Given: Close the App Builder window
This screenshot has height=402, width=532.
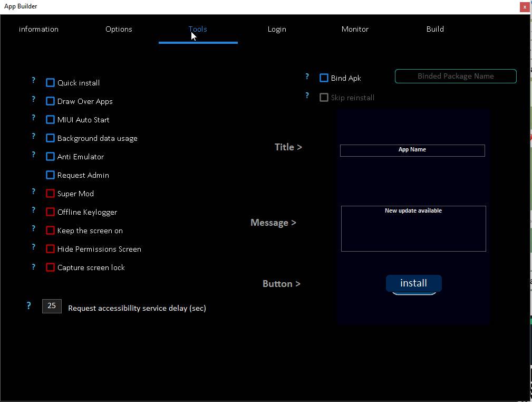Looking at the screenshot, I should tap(525, 7).
